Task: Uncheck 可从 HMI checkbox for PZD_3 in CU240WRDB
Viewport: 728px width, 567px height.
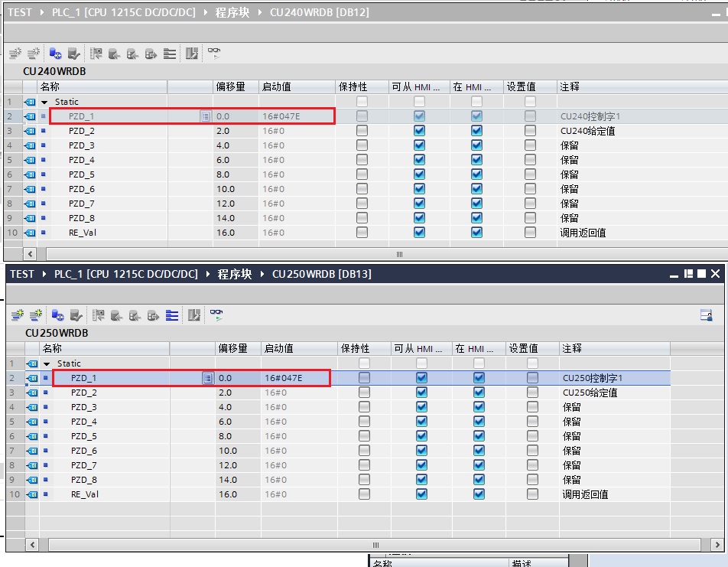Action: click(419, 145)
